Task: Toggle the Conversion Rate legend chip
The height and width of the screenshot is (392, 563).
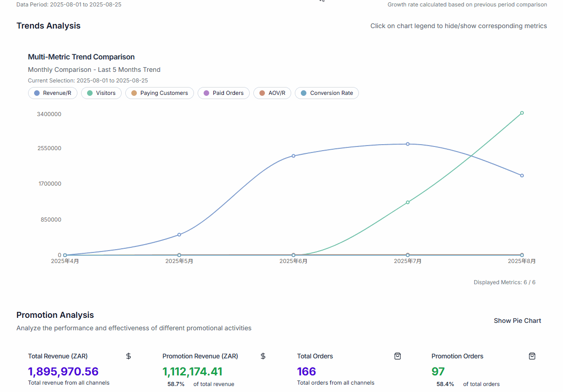Action: (x=327, y=93)
